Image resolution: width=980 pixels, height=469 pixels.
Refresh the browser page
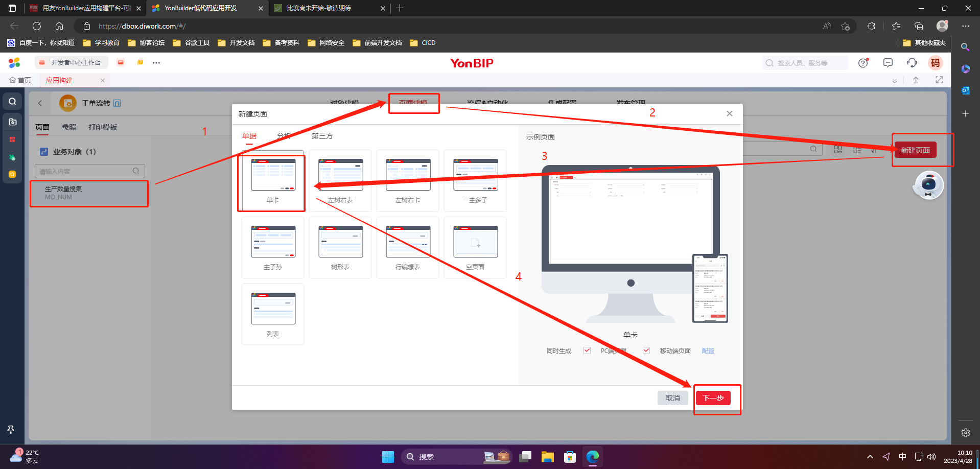point(37,26)
